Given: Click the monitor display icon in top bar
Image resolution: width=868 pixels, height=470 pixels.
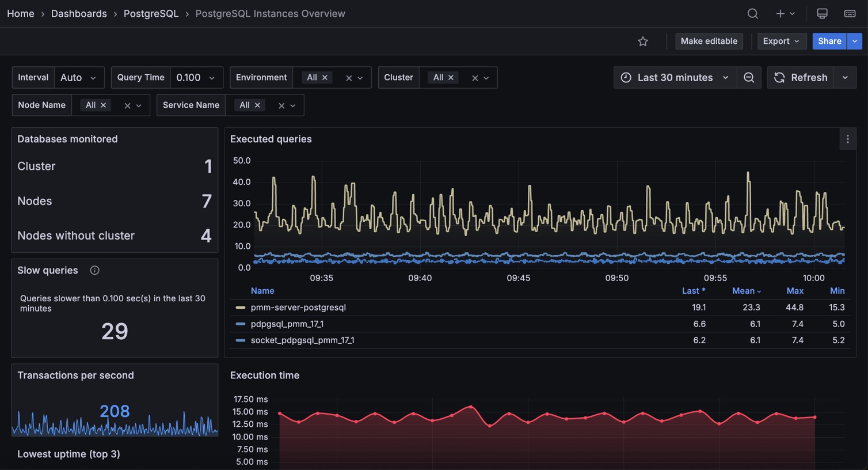Looking at the screenshot, I should point(822,14).
